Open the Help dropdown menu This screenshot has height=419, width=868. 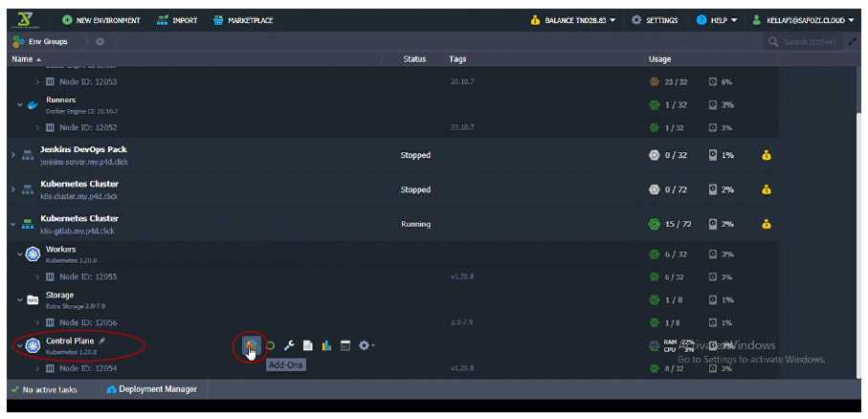[x=717, y=20]
